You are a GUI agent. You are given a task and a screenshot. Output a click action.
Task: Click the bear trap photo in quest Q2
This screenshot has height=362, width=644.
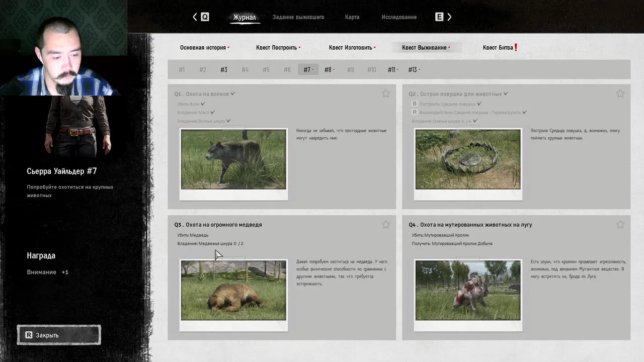click(x=468, y=159)
